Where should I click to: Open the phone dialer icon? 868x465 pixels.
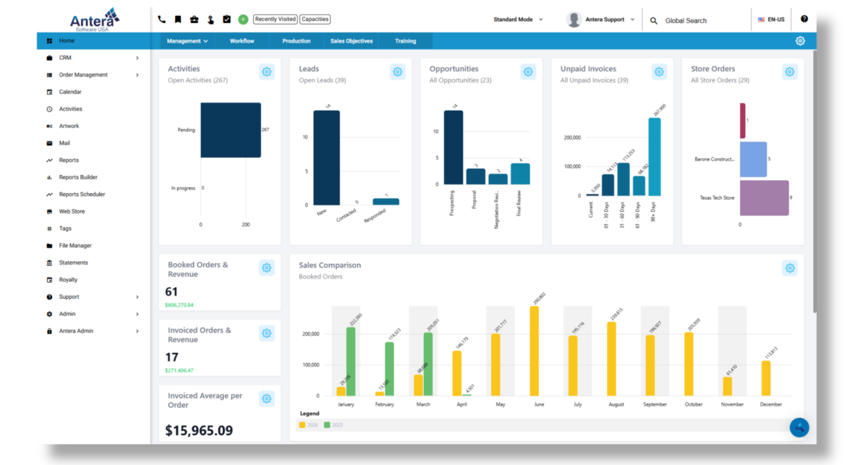[161, 20]
